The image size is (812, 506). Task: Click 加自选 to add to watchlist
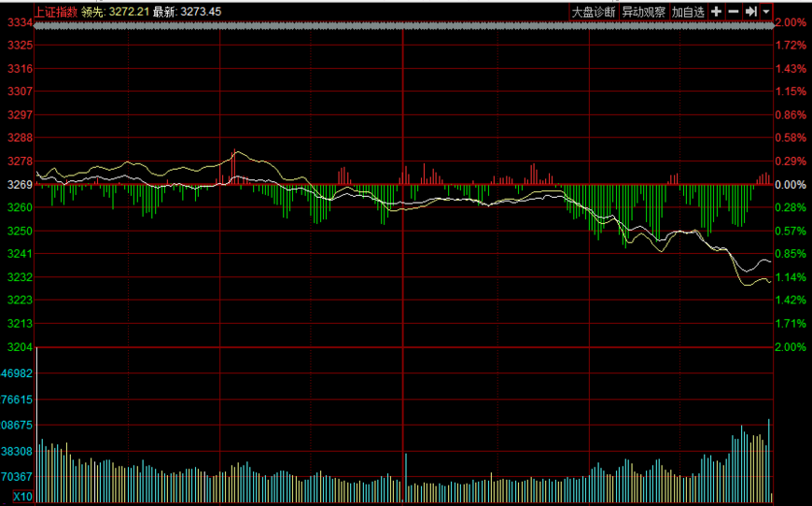[x=688, y=12]
